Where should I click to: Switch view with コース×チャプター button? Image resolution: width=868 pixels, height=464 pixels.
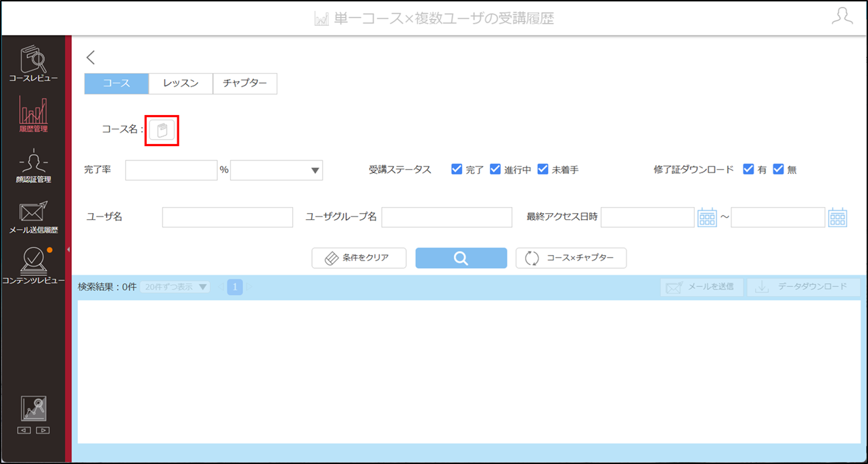[571, 258]
